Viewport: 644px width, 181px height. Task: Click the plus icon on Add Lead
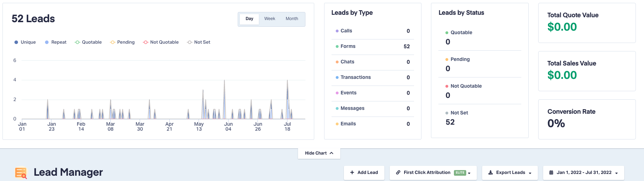352,173
